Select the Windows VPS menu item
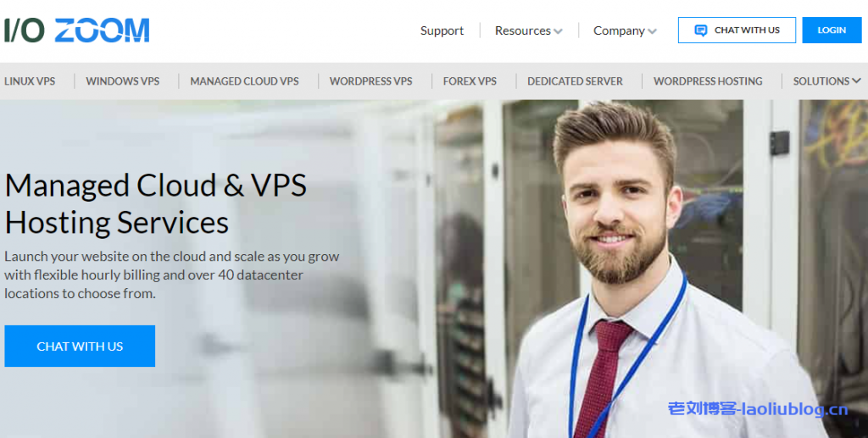 122,81
